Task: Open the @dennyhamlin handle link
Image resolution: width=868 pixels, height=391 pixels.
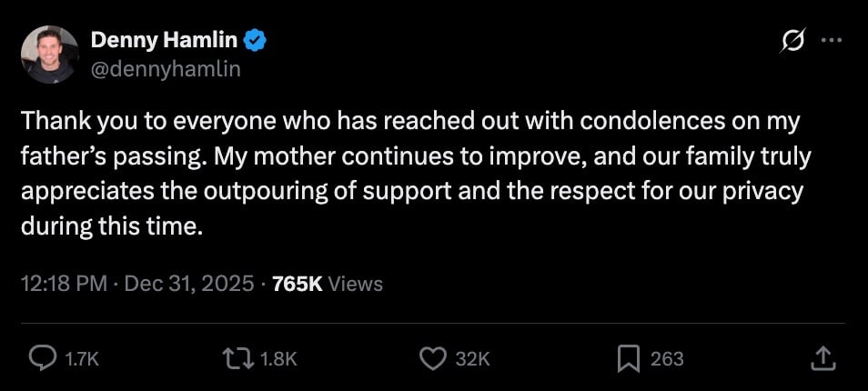Action: 166,69
